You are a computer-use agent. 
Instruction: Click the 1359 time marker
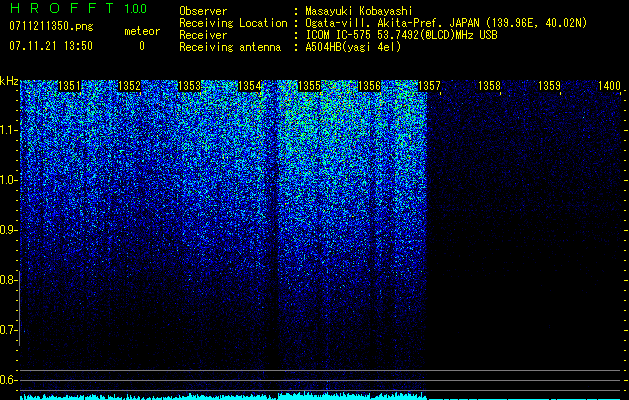[549, 86]
